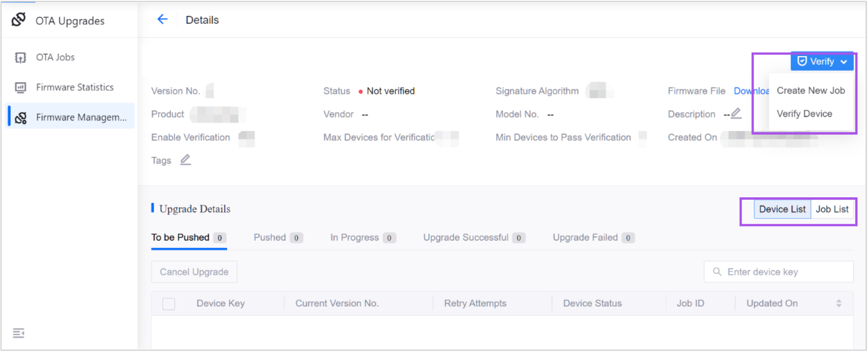
Task: Click the Min Devices to Pass Verification label
Action: pyautogui.click(x=563, y=137)
